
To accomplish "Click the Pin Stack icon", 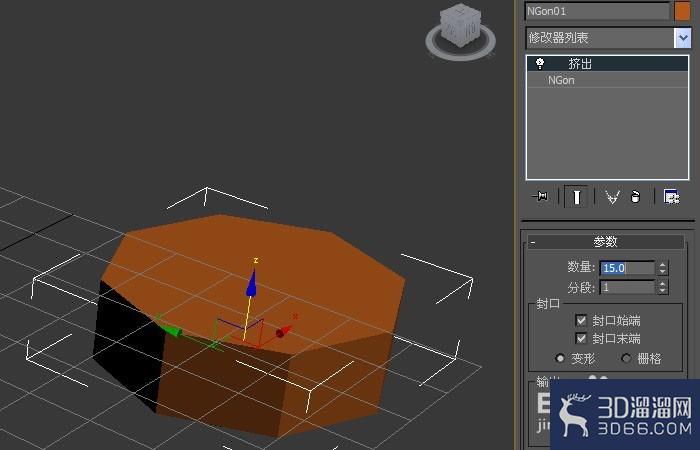I will [x=541, y=196].
